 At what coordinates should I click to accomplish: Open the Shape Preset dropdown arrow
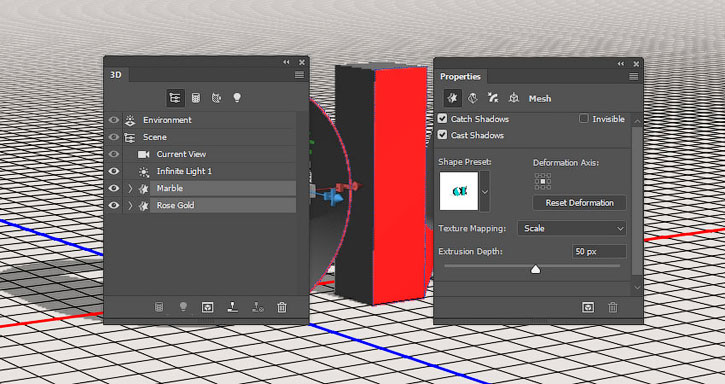(485, 191)
